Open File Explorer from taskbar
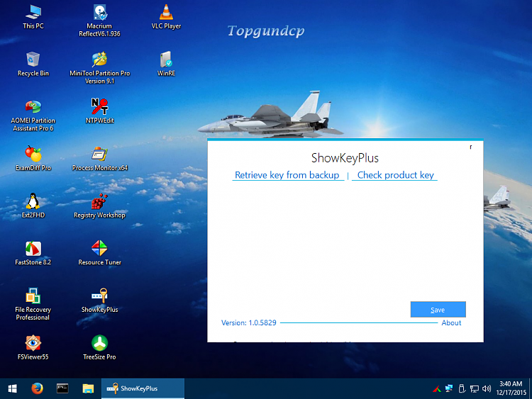 [88, 388]
